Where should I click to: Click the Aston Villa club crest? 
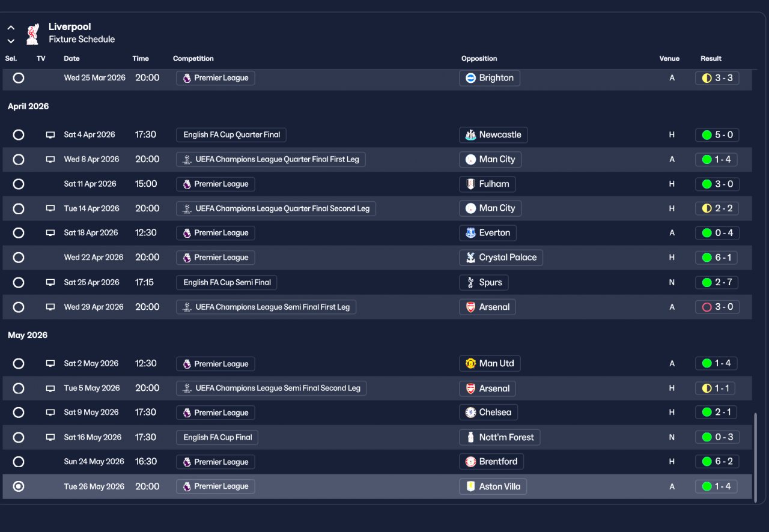tap(471, 487)
